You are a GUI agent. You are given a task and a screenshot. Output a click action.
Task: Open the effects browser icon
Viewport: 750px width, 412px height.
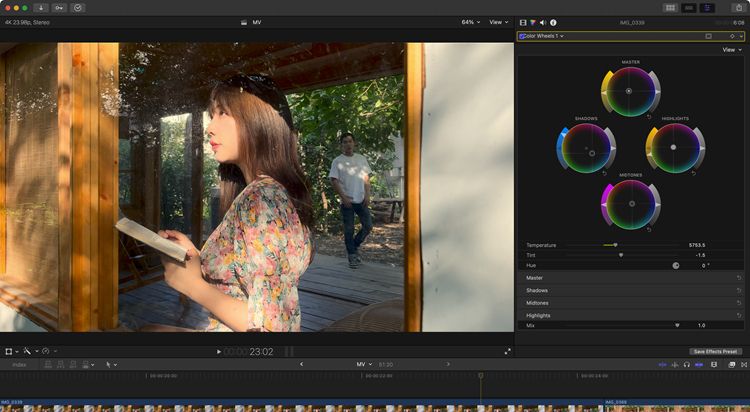coord(731,365)
